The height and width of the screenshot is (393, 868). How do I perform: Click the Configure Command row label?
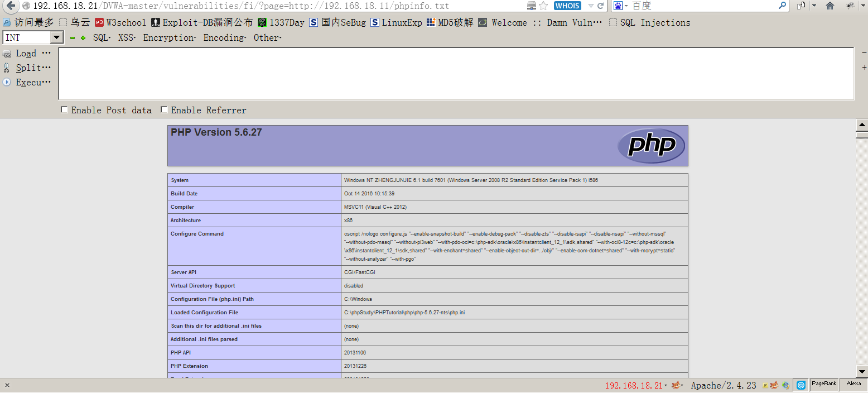tap(197, 234)
